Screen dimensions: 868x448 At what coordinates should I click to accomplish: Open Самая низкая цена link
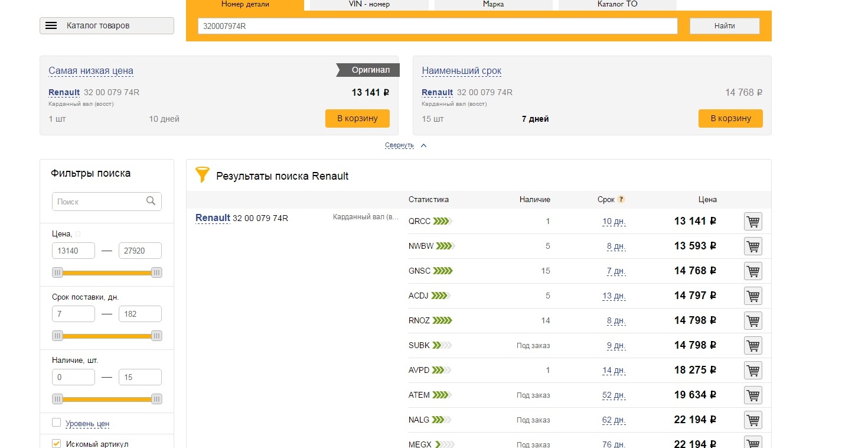click(x=91, y=71)
